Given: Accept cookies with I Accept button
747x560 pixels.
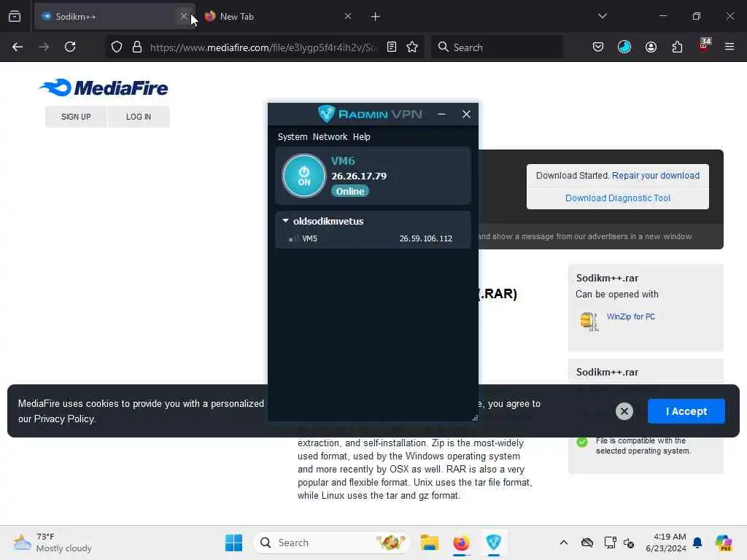Looking at the screenshot, I should click(686, 411).
